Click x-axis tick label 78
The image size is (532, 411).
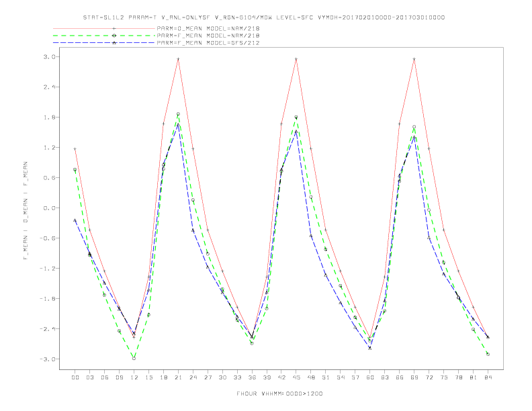point(459,377)
